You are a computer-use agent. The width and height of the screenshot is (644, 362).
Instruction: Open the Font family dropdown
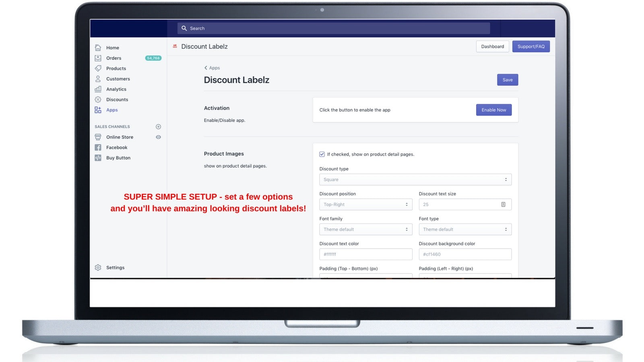[365, 229]
